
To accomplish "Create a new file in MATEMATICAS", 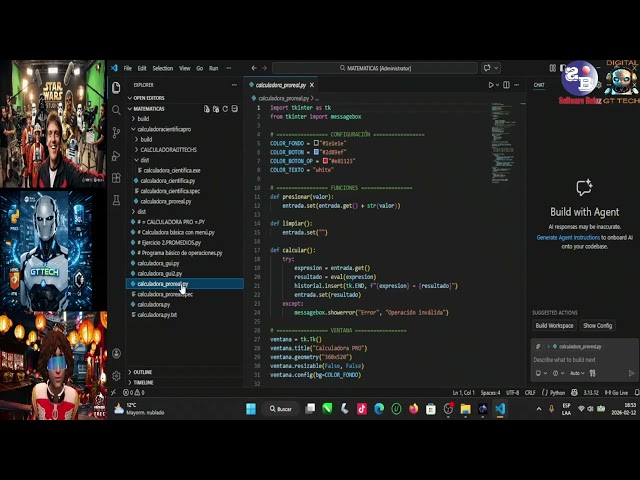I will tap(207, 109).
